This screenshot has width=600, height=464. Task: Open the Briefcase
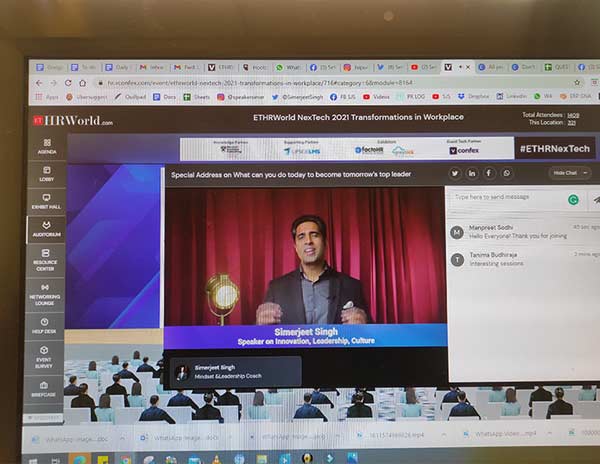pos(44,389)
